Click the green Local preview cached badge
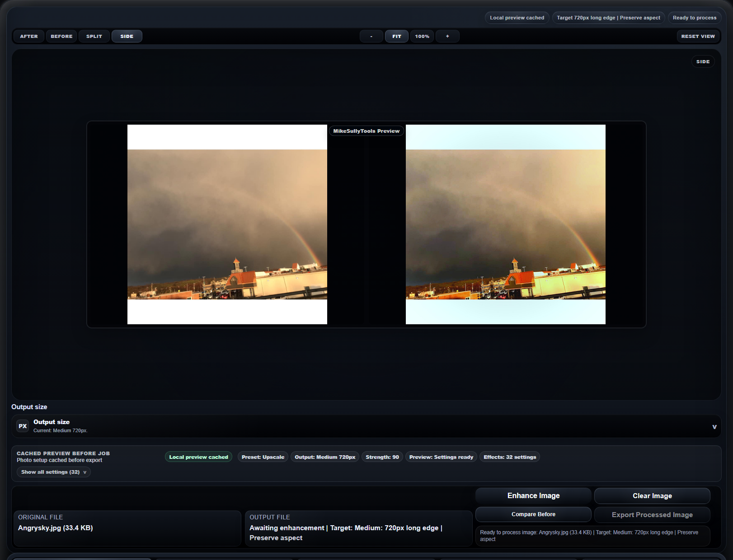 tap(198, 457)
